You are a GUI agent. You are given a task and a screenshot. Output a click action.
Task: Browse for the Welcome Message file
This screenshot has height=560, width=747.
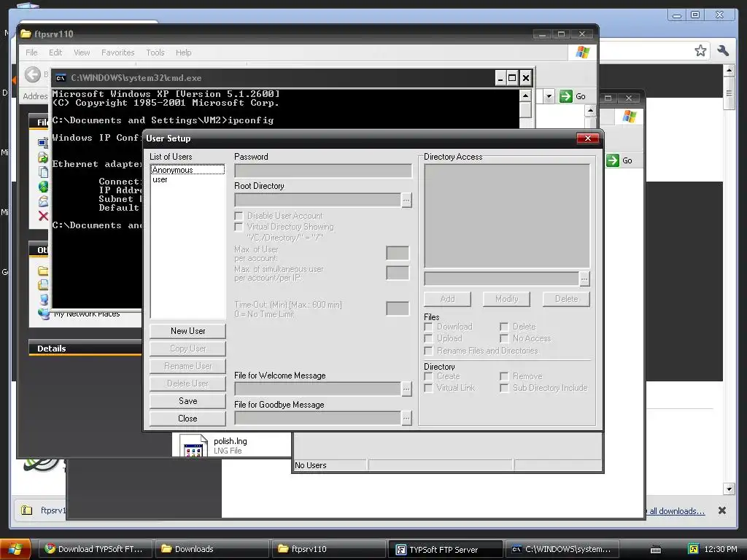pos(406,389)
